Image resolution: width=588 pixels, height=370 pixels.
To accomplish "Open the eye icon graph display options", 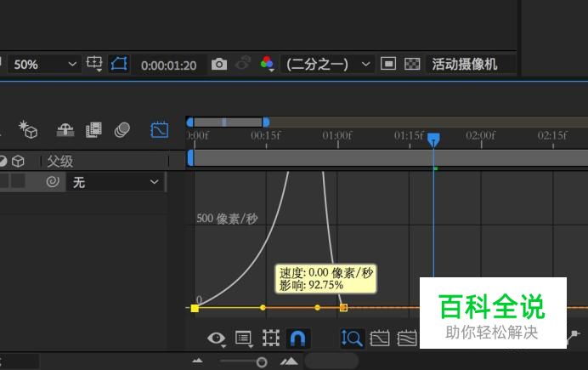I will tap(217, 339).
